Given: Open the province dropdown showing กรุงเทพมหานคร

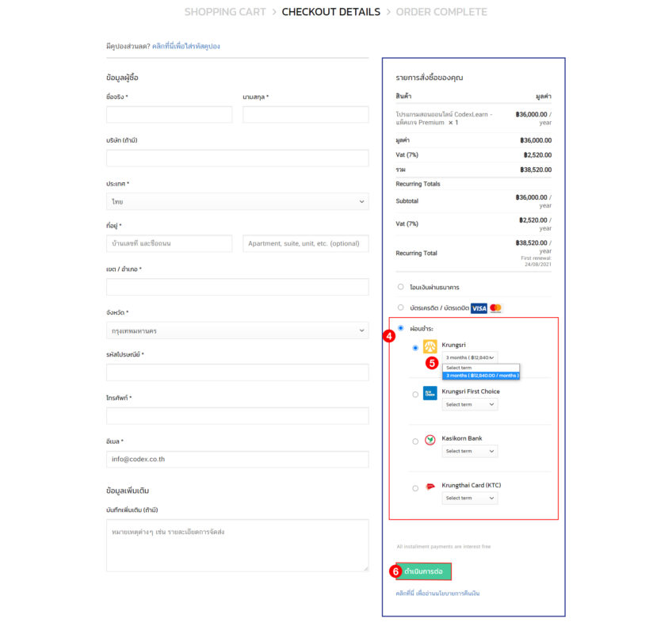Looking at the screenshot, I should click(238, 330).
